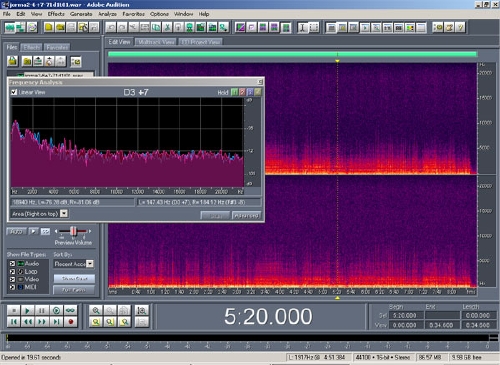This screenshot has width=500, height=365.
Task: Click the green horizontal zoom range bar
Action: [x=292, y=54]
